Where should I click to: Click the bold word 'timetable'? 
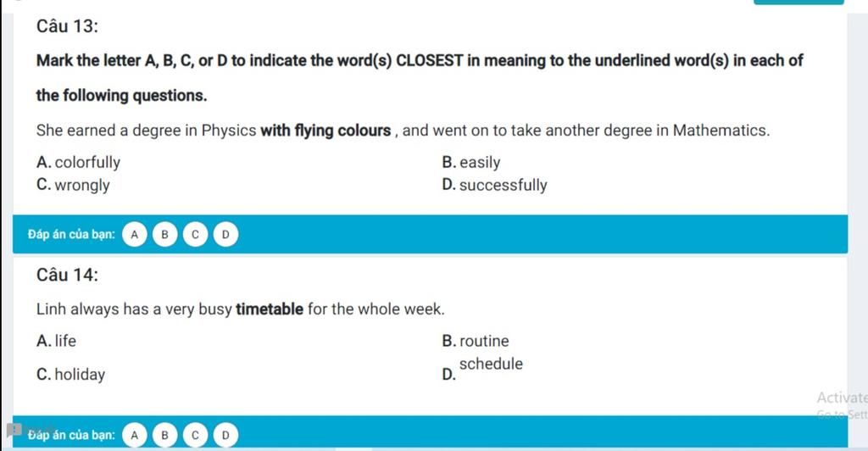tap(270, 309)
